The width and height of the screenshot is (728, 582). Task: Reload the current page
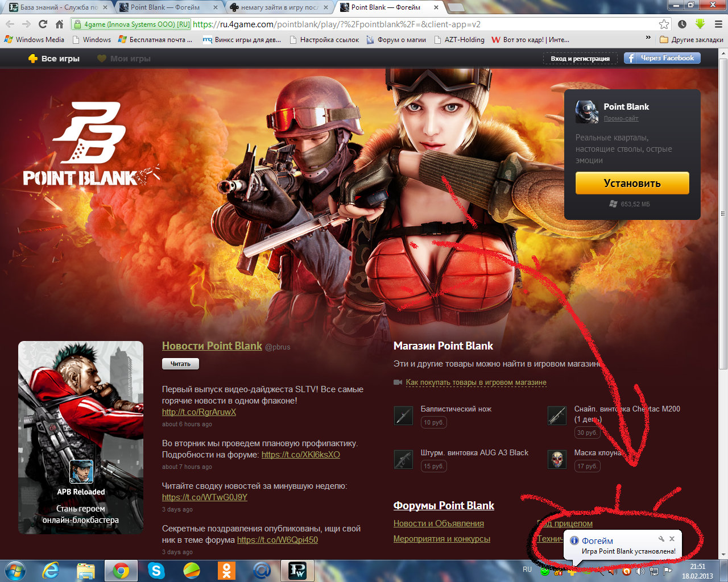pyautogui.click(x=43, y=24)
